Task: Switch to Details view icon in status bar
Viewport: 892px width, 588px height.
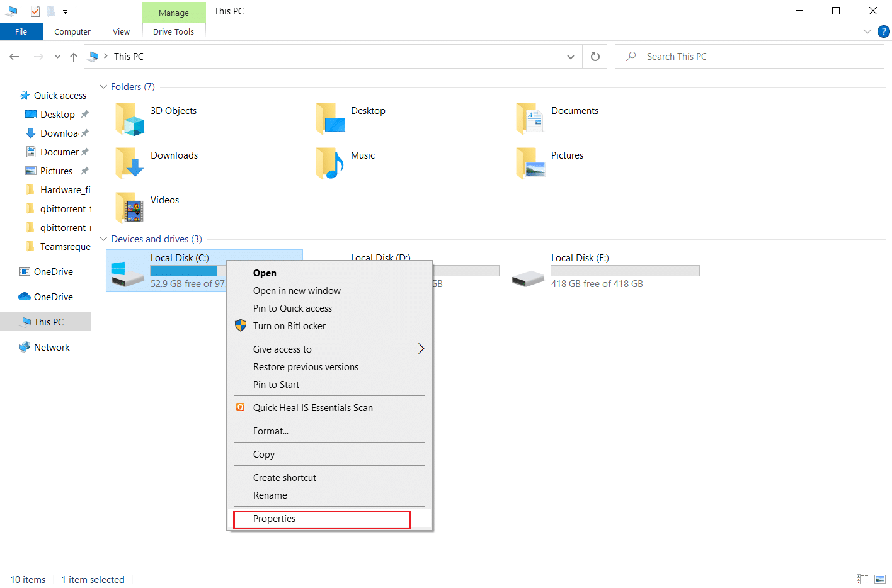Action: pyautogui.click(x=862, y=579)
